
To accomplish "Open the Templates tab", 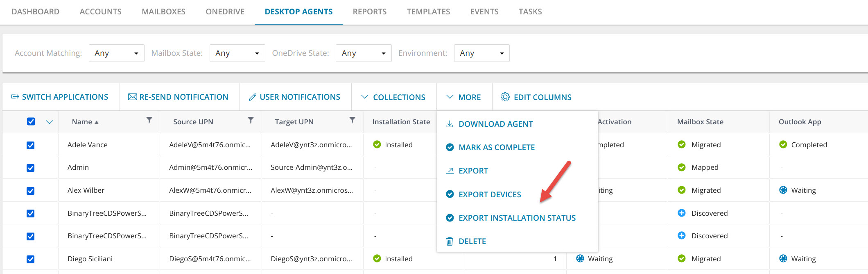I will pos(428,11).
